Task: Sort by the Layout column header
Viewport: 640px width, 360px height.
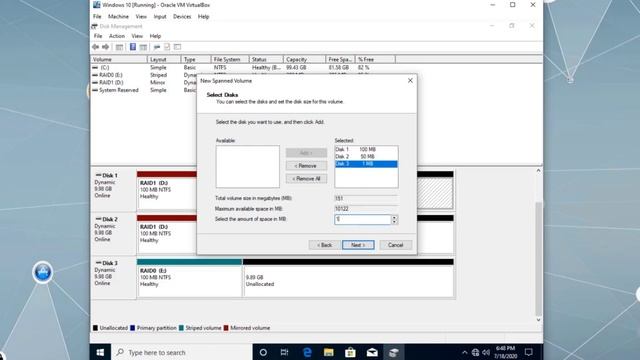Action: [x=164, y=59]
